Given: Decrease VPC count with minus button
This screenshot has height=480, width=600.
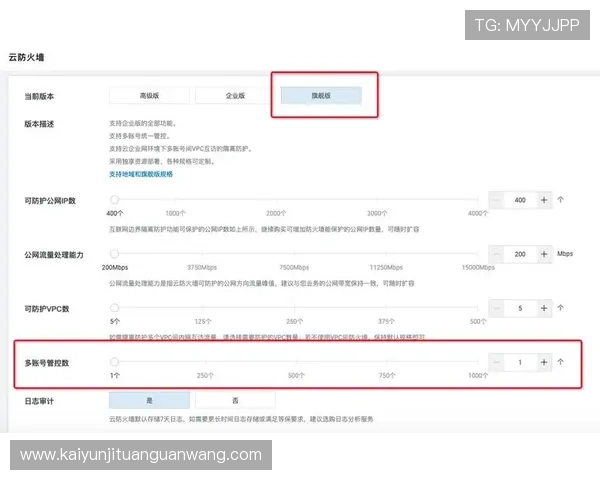Looking at the screenshot, I should click(496, 308).
